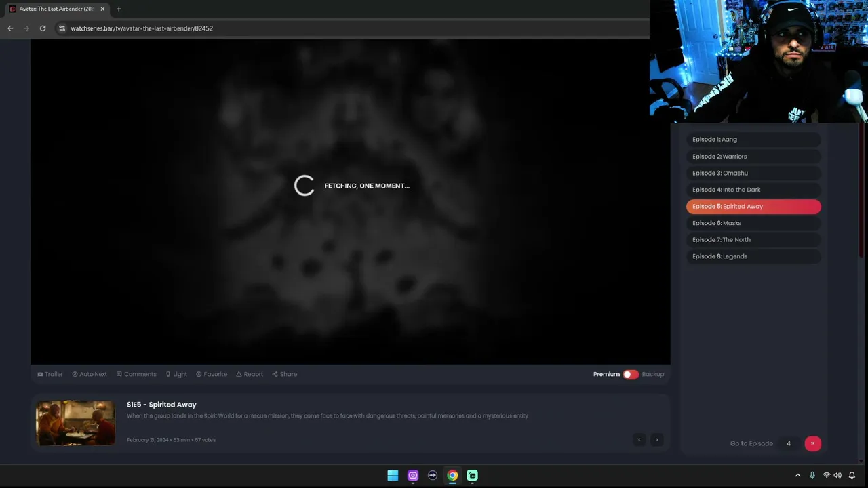Image resolution: width=868 pixels, height=488 pixels.
Task: Click the red go-to-episode arrow button
Action: tap(812, 443)
